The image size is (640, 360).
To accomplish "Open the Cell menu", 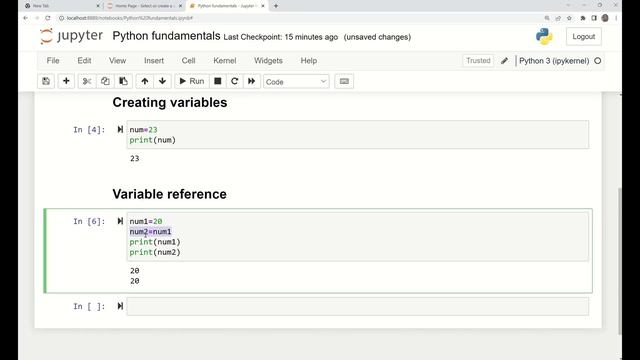I will [x=188, y=60].
